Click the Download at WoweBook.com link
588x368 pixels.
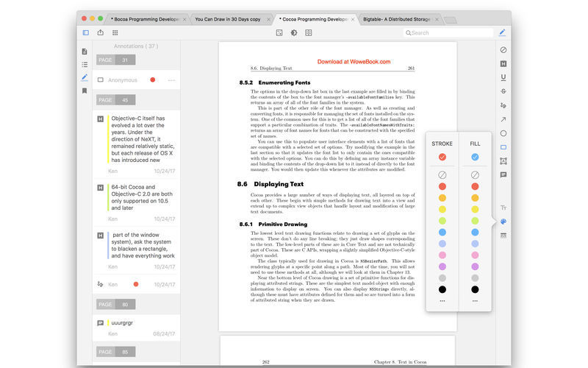[354, 62]
